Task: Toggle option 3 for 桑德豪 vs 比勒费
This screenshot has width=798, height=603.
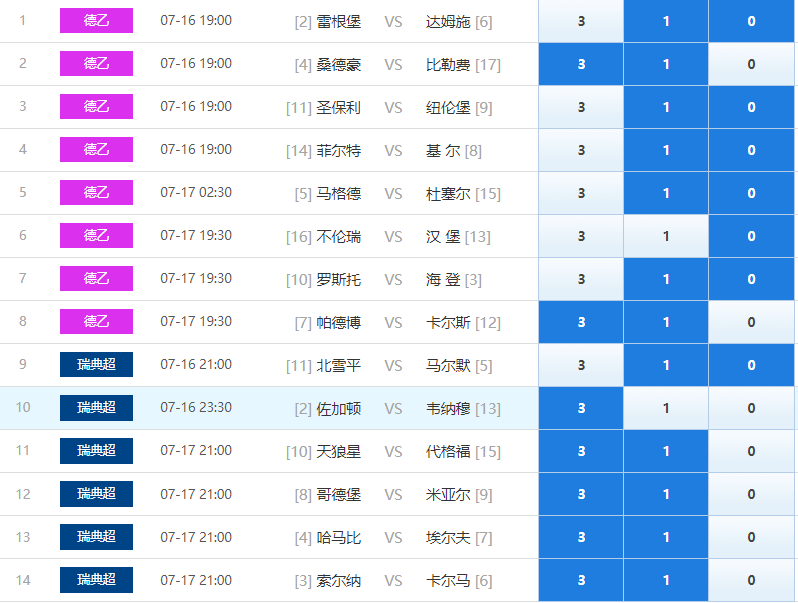Action: pyautogui.click(x=581, y=64)
